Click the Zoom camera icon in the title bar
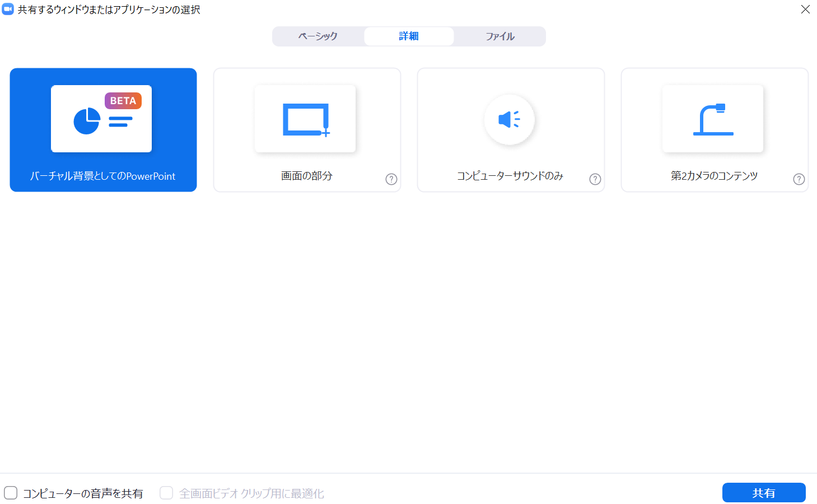 [7, 9]
